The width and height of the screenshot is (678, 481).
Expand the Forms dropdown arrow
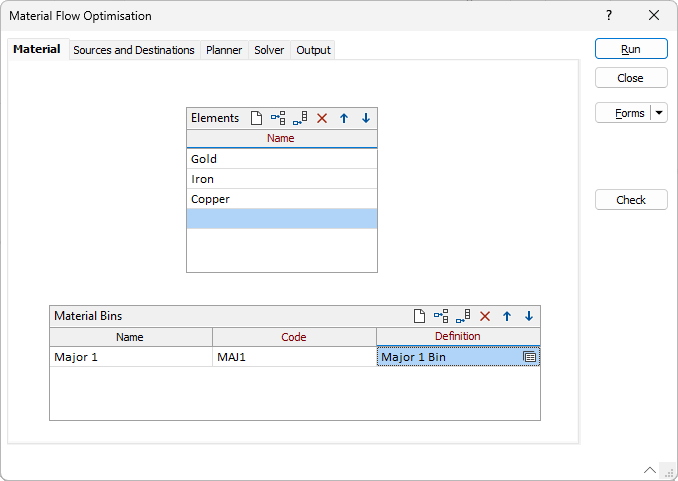click(x=660, y=113)
